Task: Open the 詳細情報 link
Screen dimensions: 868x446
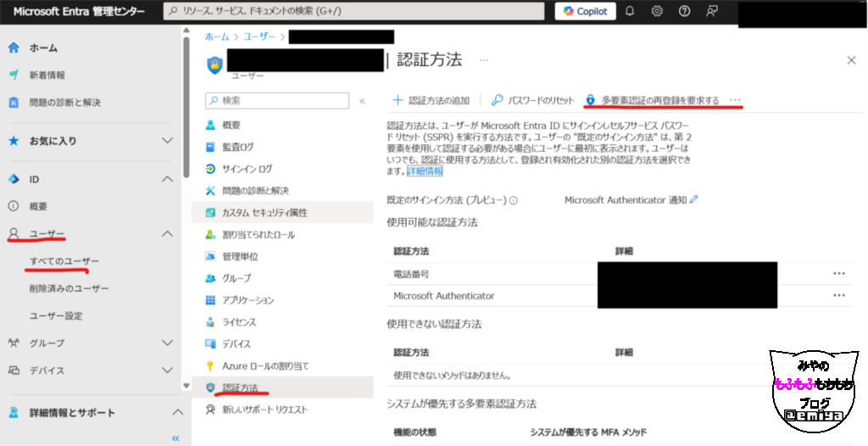Action: click(x=425, y=171)
